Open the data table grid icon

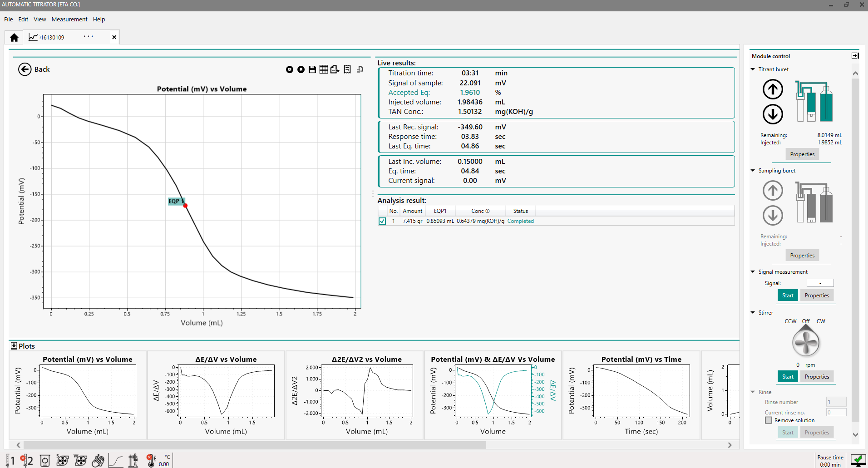pyautogui.click(x=323, y=69)
